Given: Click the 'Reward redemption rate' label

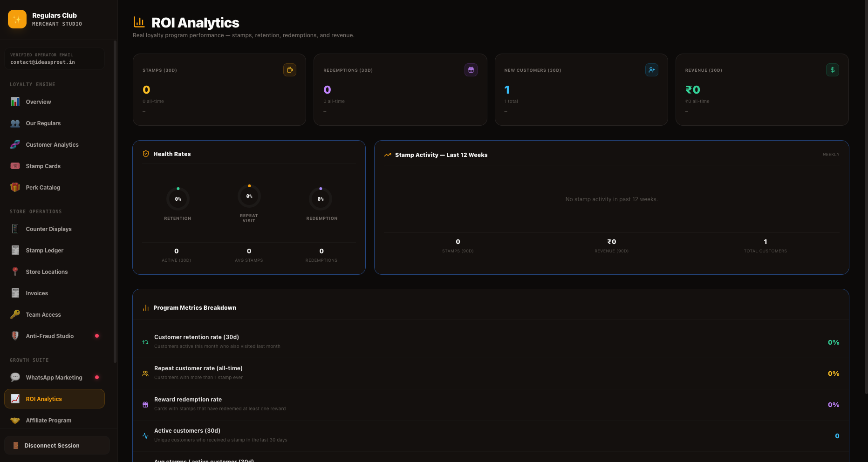Looking at the screenshot, I should pyautogui.click(x=188, y=399).
